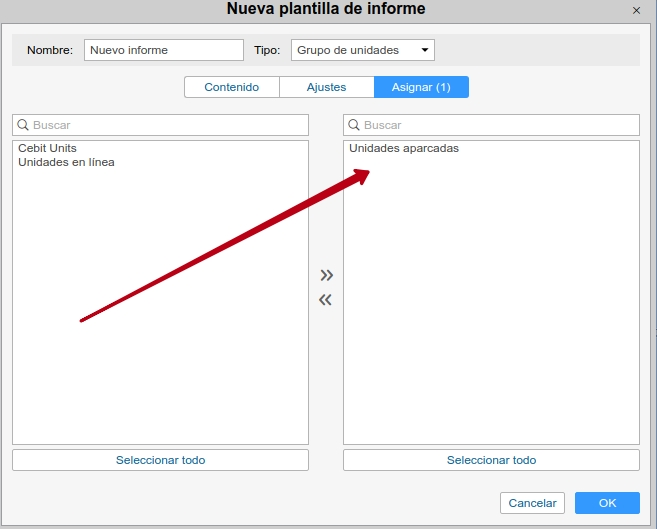The height and width of the screenshot is (529, 657).
Task: Focus the Nombre field containing Nuevo informe
Action: [x=163, y=50]
